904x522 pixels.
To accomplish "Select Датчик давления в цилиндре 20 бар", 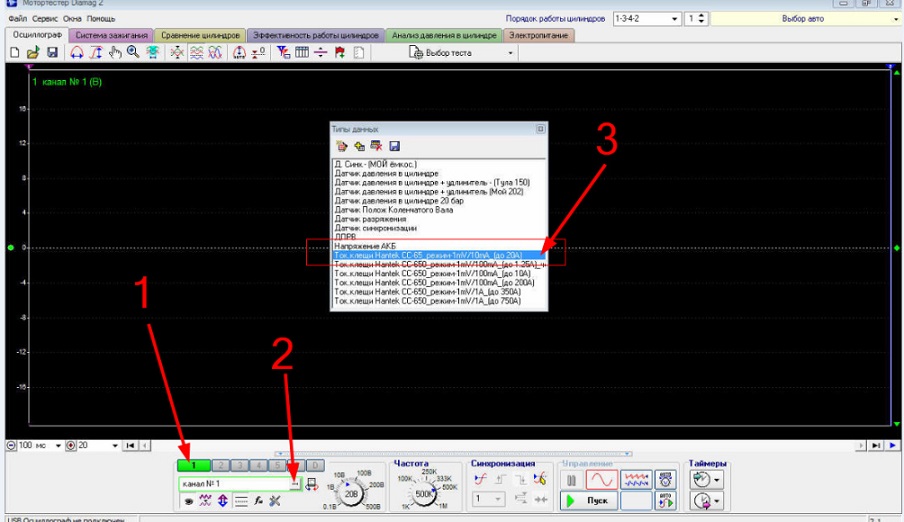I will tap(399, 201).
